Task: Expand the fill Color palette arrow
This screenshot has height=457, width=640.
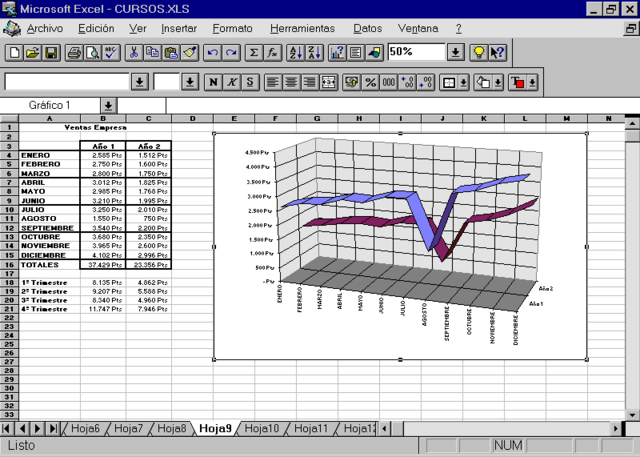Action: [x=498, y=83]
